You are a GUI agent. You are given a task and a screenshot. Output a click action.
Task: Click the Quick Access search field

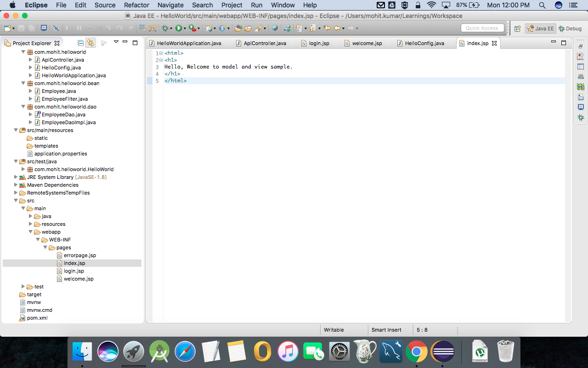click(x=482, y=28)
